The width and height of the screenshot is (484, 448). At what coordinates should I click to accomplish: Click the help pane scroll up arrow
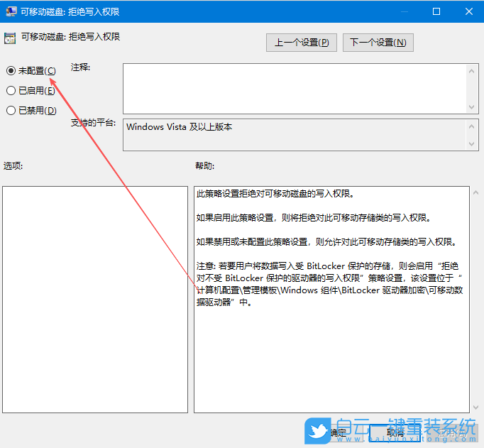pos(475,192)
